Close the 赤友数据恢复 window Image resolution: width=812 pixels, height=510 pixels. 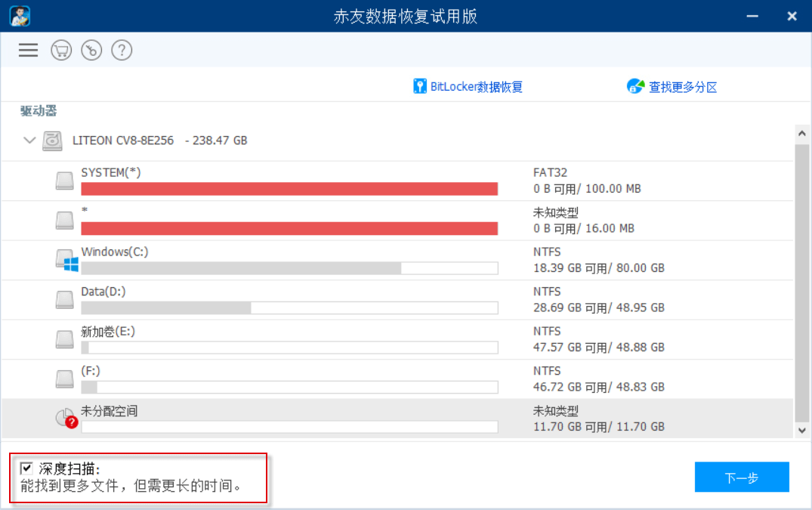click(792, 16)
